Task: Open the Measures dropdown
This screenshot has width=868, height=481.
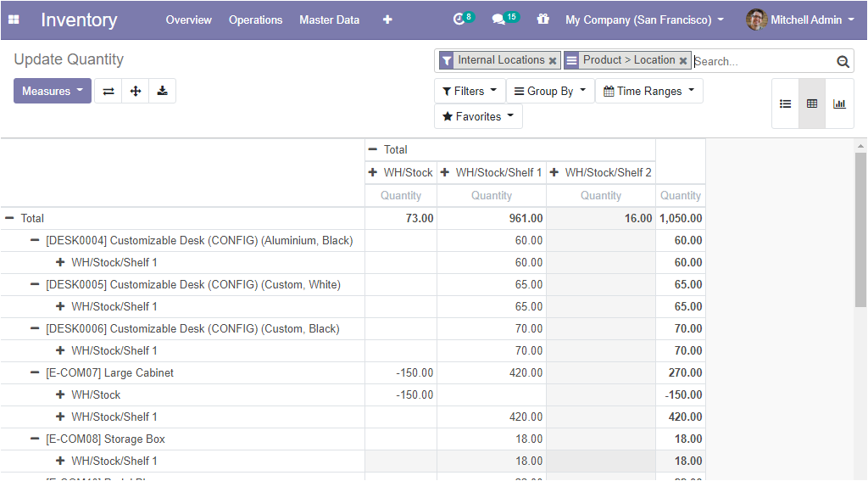Action: tap(53, 91)
